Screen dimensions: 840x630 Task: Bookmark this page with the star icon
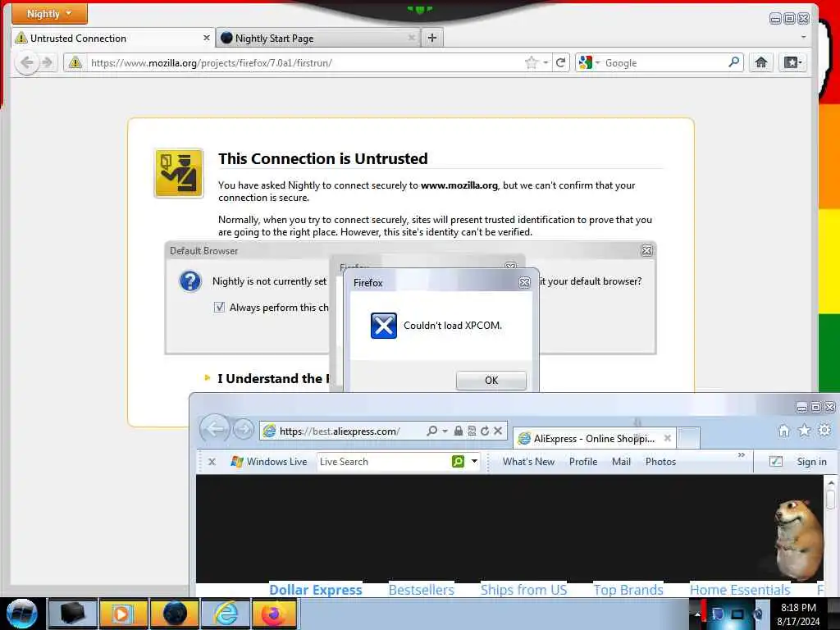tap(532, 62)
